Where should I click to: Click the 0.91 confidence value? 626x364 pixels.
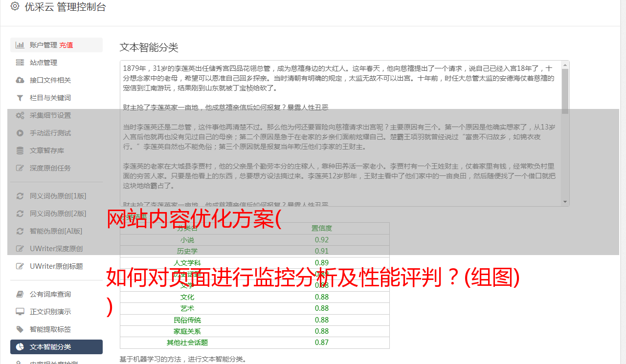[x=322, y=251]
